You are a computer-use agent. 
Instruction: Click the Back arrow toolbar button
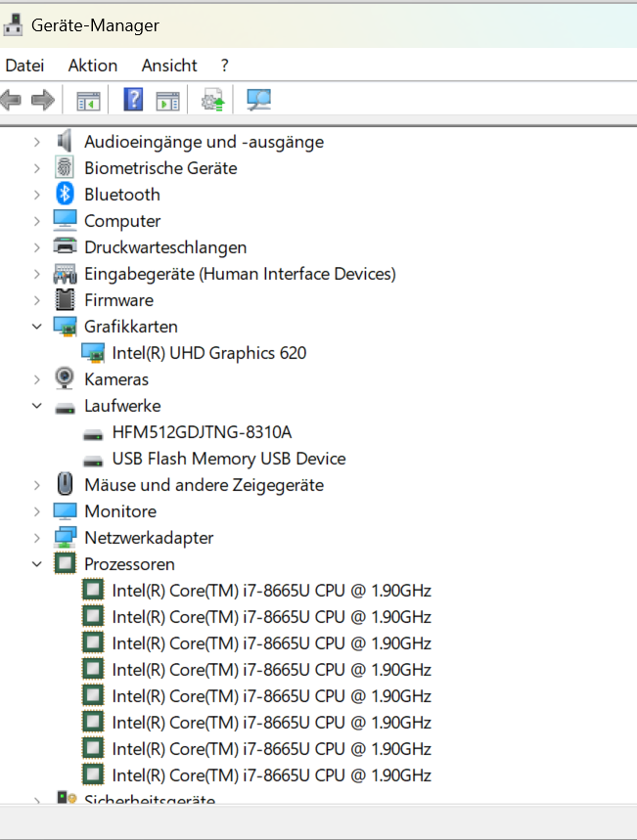(x=11, y=100)
